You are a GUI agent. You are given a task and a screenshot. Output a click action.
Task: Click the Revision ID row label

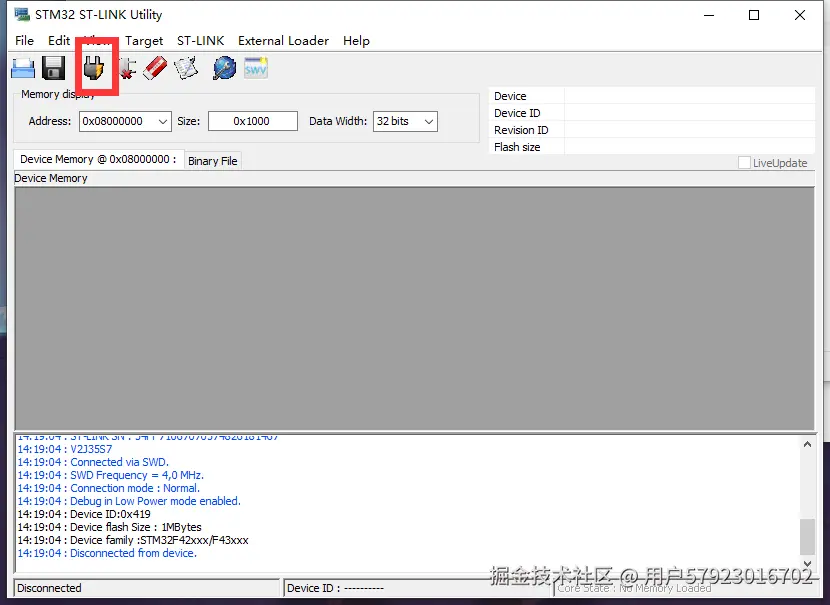pos(521,130)
